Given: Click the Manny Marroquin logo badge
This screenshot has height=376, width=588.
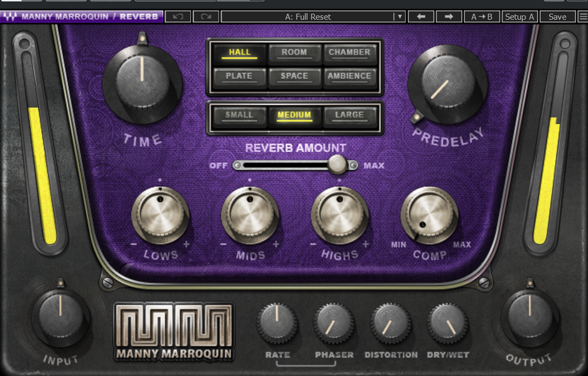Looking at the screenshot, I should pos(173,332).
